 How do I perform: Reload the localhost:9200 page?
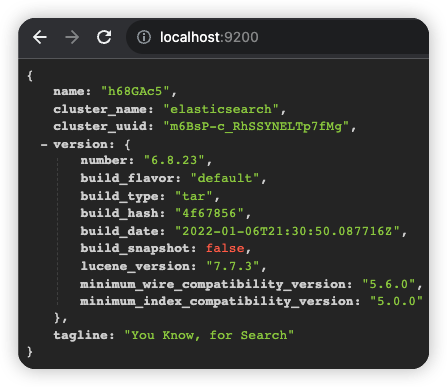coord(104,37)
